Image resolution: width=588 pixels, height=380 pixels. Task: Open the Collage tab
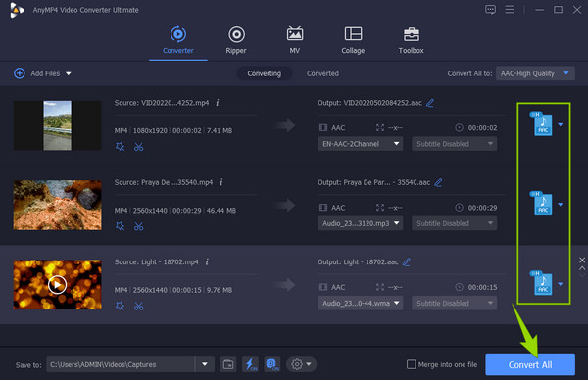353,40
